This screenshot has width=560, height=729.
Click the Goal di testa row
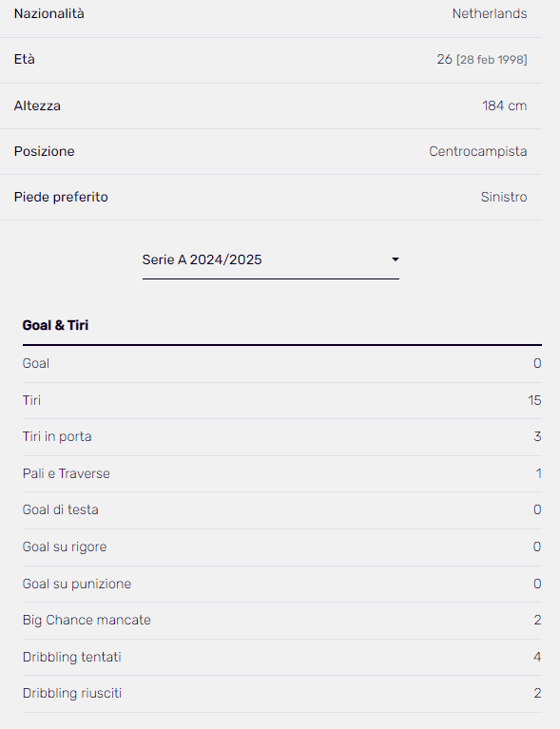click(x=281, y=510)
